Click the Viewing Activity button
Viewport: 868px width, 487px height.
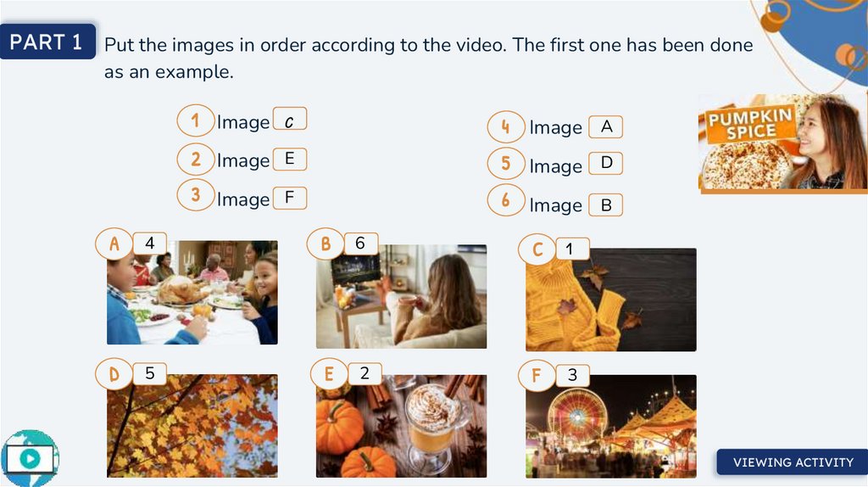[793, 462]
